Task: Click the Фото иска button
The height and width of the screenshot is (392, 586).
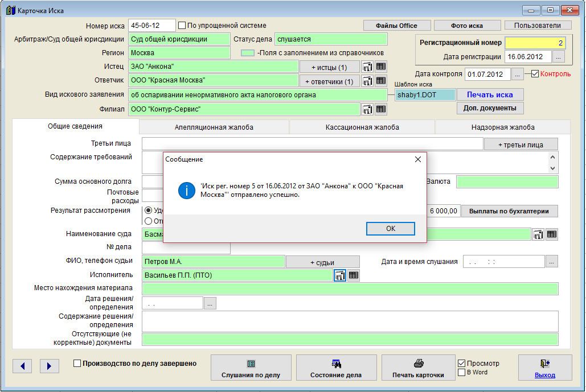Action: tap(467, 26)
